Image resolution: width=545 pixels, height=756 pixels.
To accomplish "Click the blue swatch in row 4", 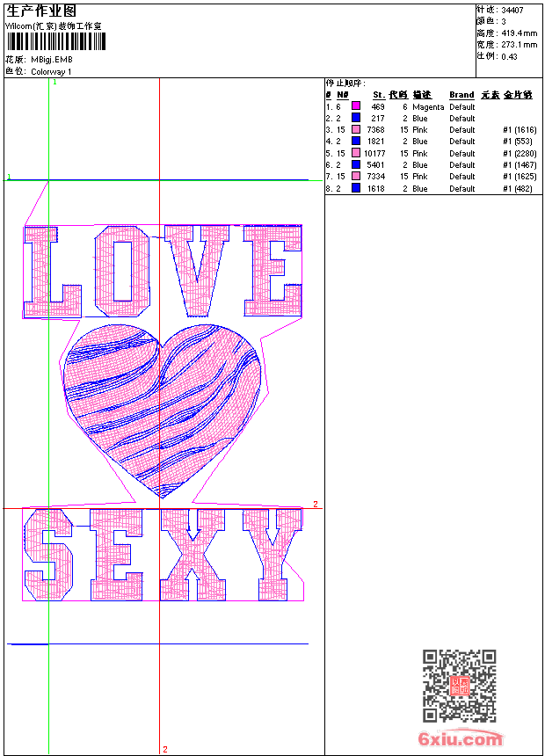I will pos(356,141).
